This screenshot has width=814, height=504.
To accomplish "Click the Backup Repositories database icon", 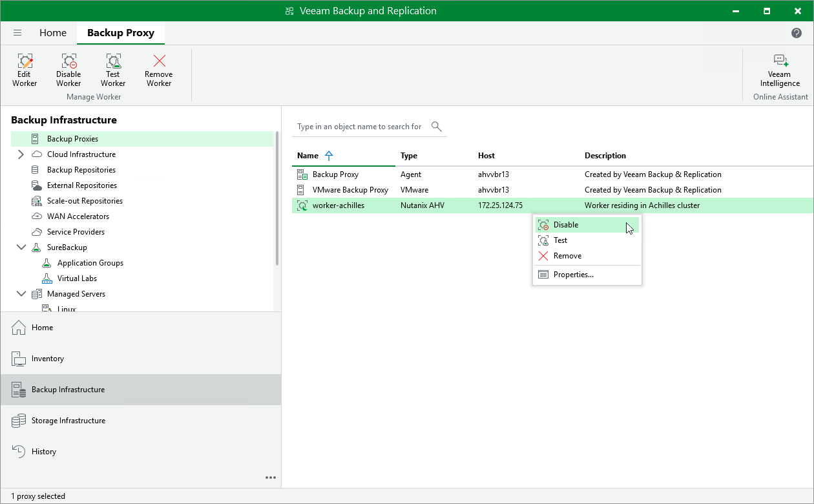I will tap(35, 170).
